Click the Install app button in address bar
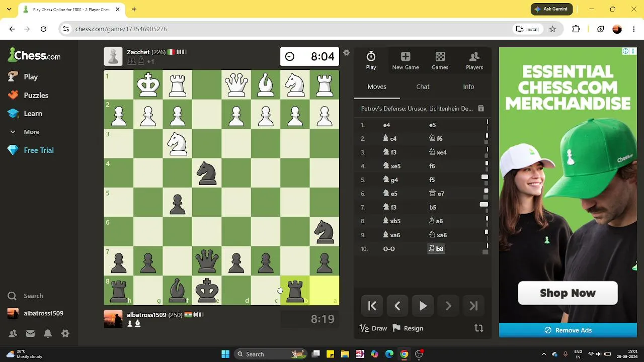644x362 pixels. coord(527,29)
